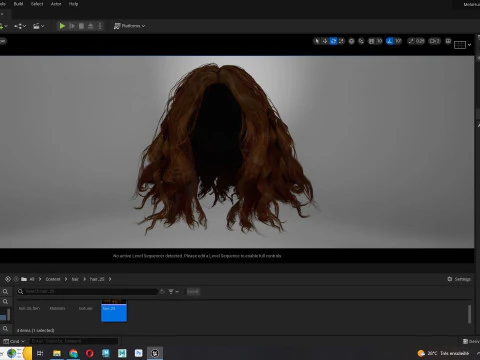Expand chevron after hair_25 breadcrumb
The image size is (480, 360).
point(110,279)
